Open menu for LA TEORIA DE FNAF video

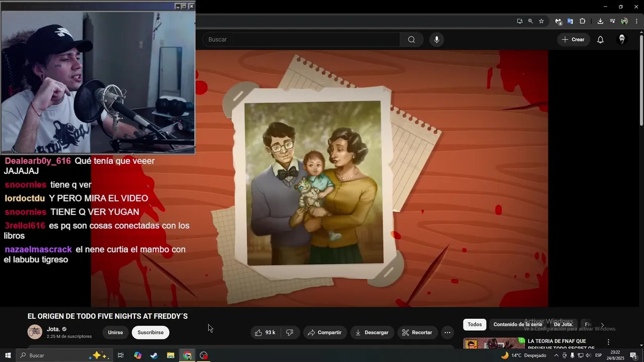tap(608, 342)
